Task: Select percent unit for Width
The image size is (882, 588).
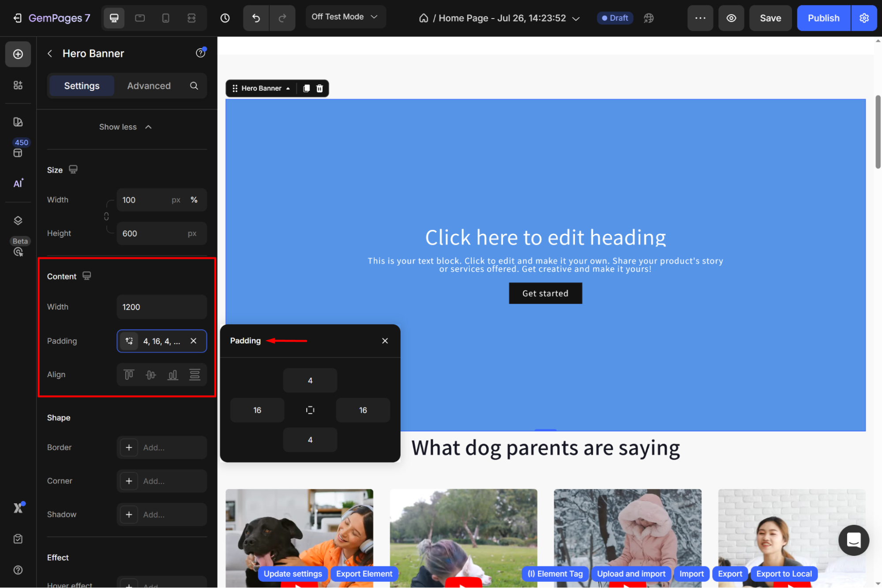Action: pos(194,200)
